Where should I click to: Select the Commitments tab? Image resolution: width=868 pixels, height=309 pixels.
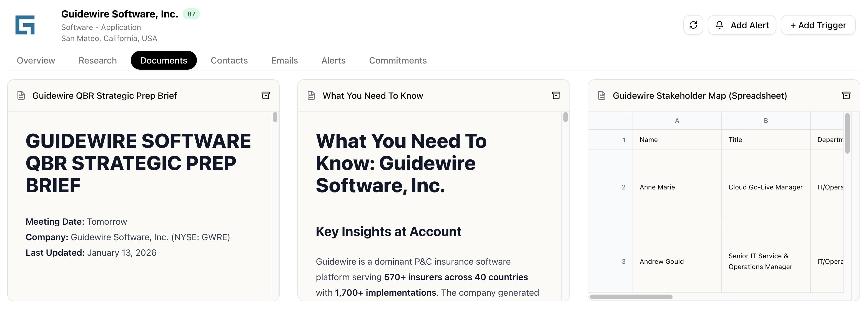pyautogui.click(x=398, y=60)
